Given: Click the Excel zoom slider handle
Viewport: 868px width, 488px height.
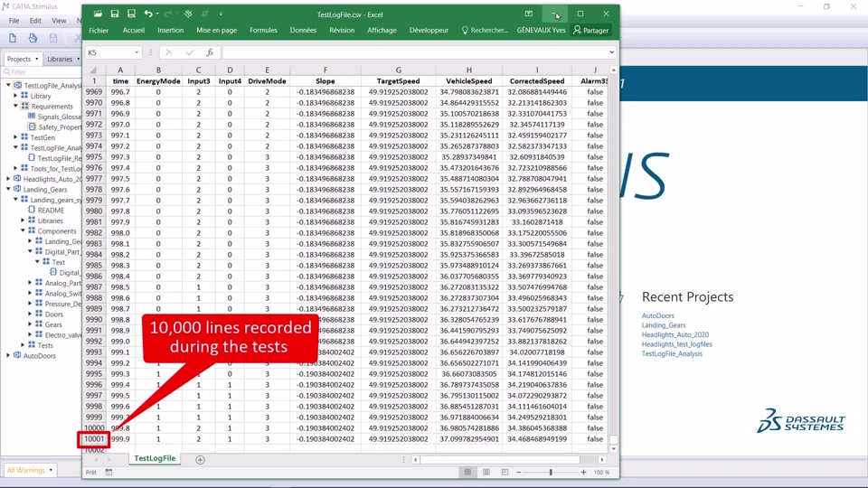Looking at the screenshot, I should click(551, 473).
